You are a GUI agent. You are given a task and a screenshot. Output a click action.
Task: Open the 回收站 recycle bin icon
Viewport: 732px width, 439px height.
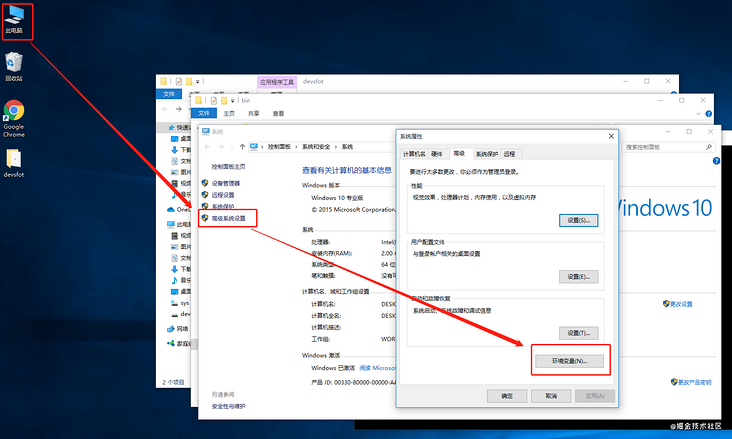tap(14, 66)
